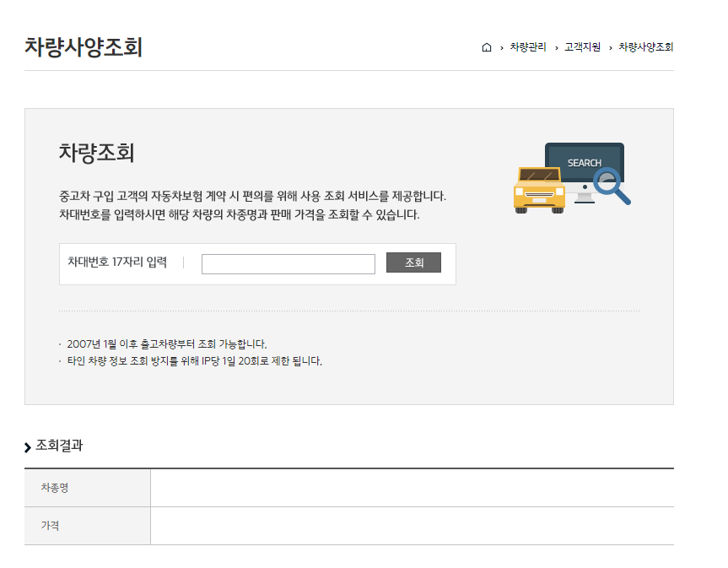Focus the 차대번호 17자리 input field

288,264
